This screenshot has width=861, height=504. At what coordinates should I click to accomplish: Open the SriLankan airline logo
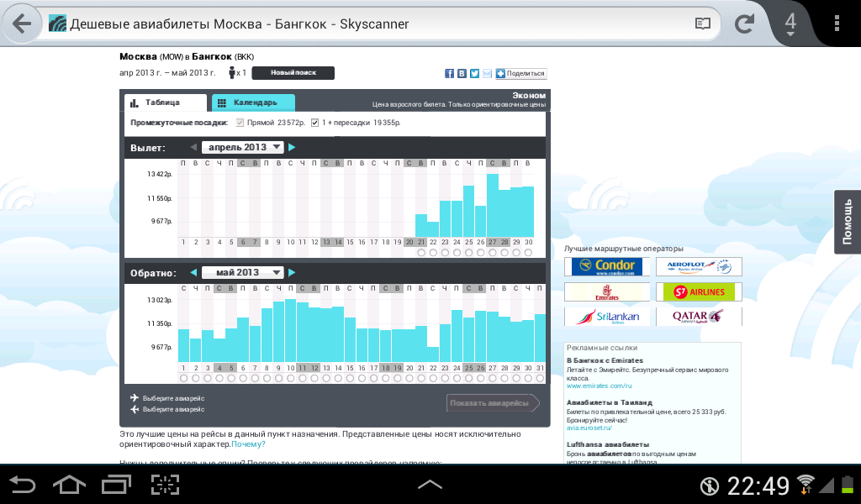[x=607, y=317]
